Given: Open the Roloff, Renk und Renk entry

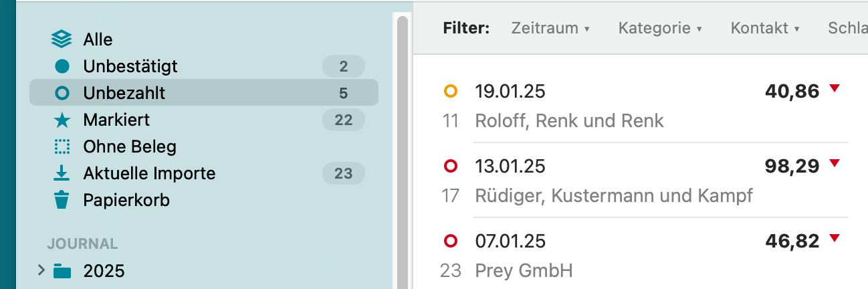Looking at the screenshot, I should (569, 120).
